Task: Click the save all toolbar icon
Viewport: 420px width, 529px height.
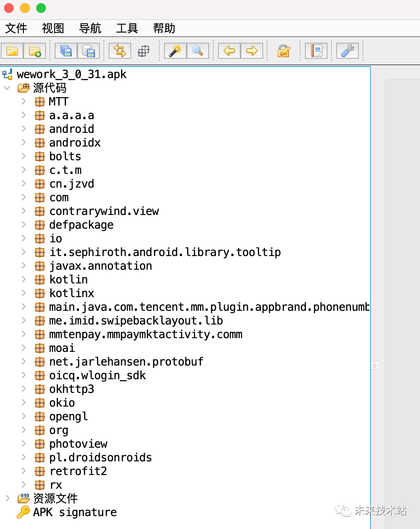Action: point(66,51)
